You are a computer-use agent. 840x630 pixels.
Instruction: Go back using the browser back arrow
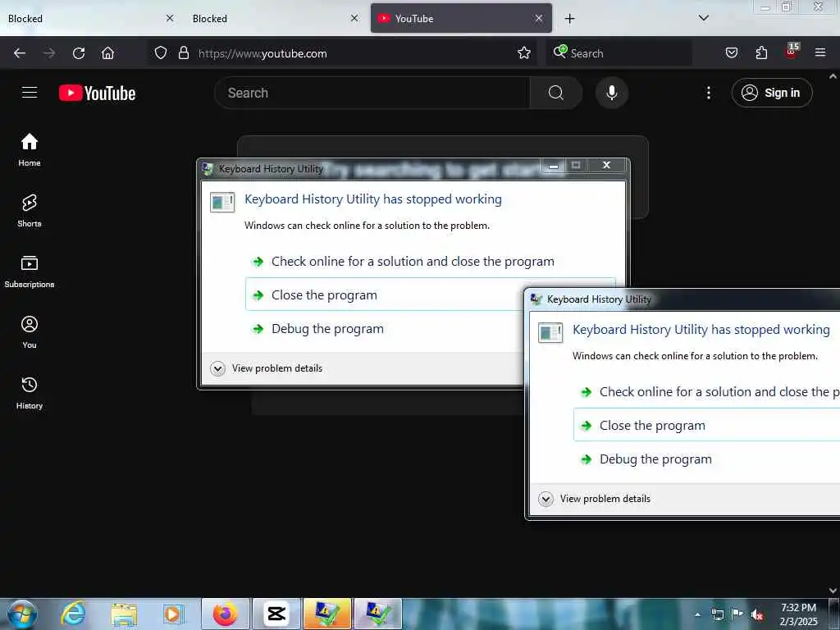coord(20,53)
